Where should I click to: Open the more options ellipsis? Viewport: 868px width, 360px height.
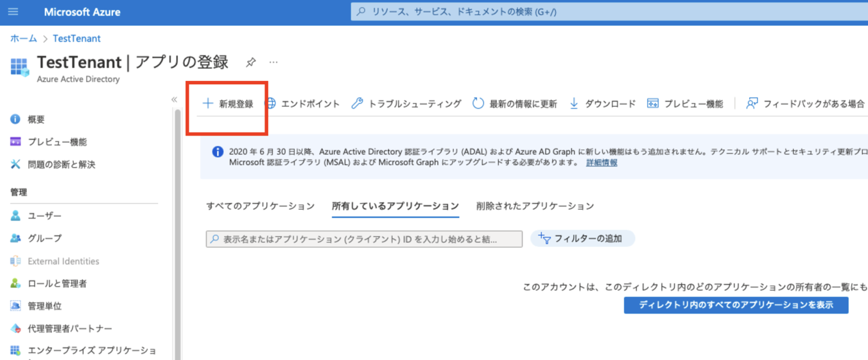click(x=273, y=62)
